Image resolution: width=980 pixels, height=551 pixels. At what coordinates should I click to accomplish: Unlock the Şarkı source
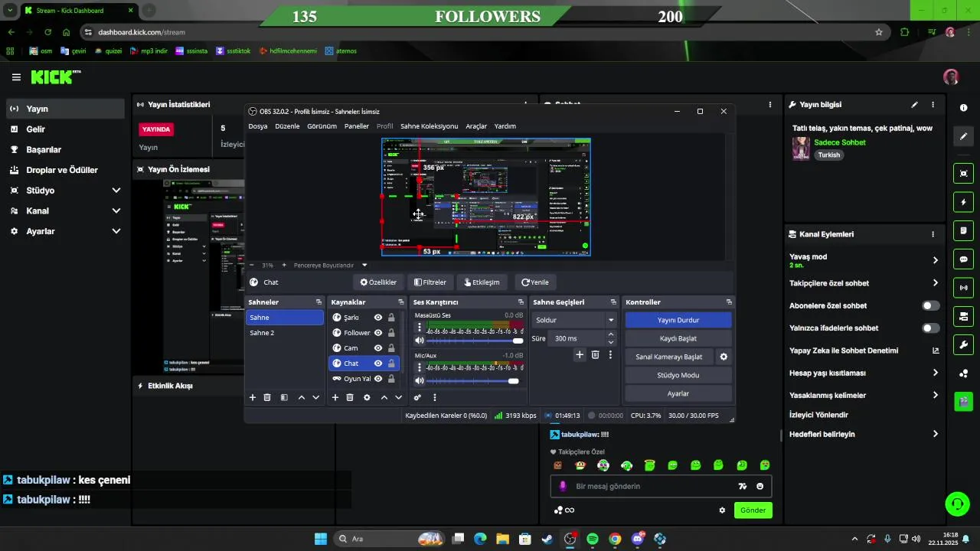tap(391, 318)
